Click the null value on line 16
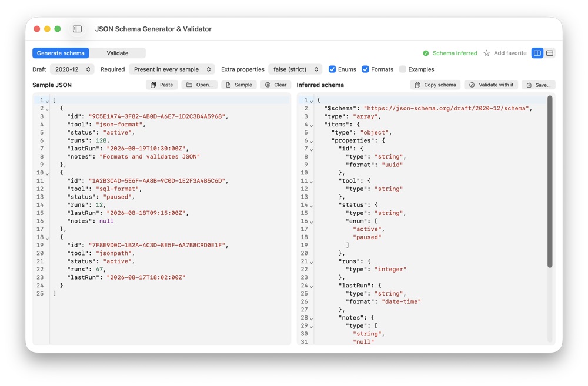 click(106, 221)
